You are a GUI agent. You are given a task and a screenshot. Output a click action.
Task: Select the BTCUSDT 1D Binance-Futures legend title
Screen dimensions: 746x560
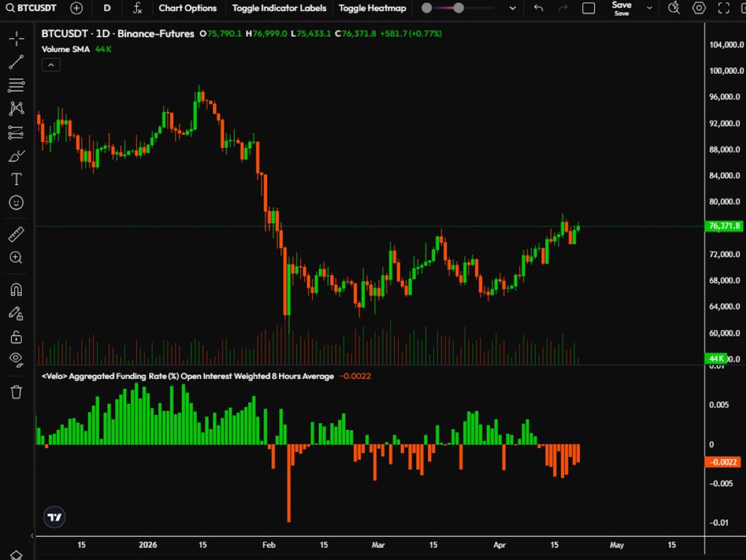point(117,34)
